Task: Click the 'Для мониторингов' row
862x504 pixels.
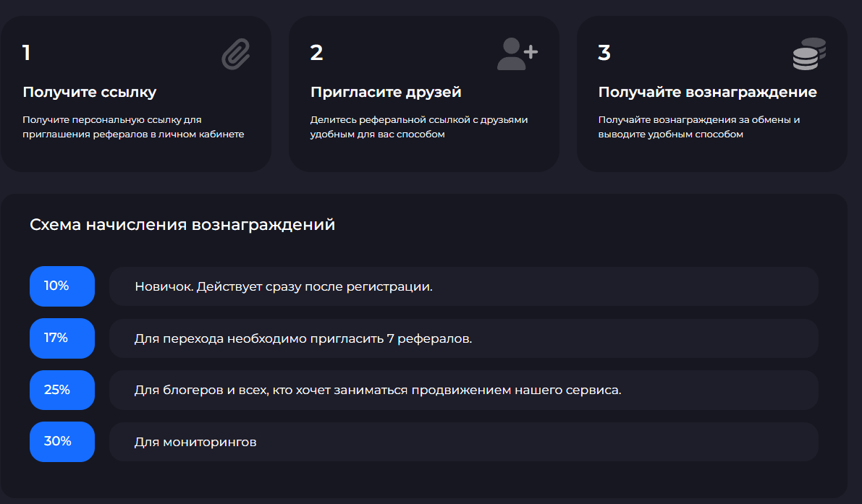Action: [464, 442]
